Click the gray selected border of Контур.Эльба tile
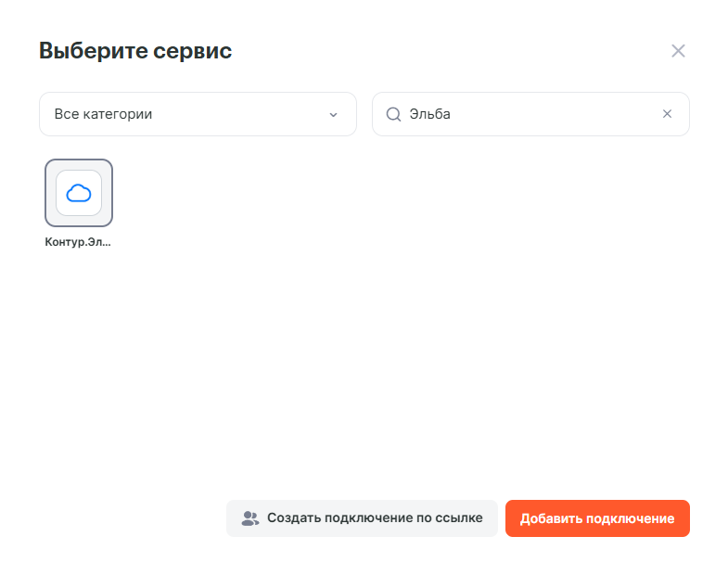 47,193
